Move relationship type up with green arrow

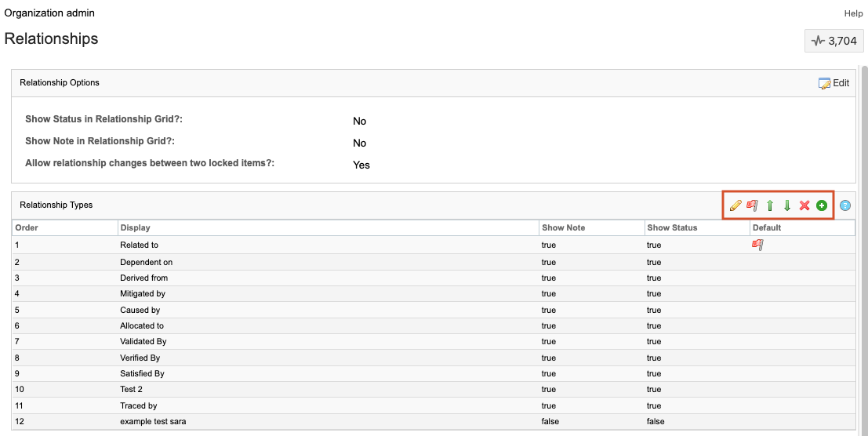tap(769, 205)
